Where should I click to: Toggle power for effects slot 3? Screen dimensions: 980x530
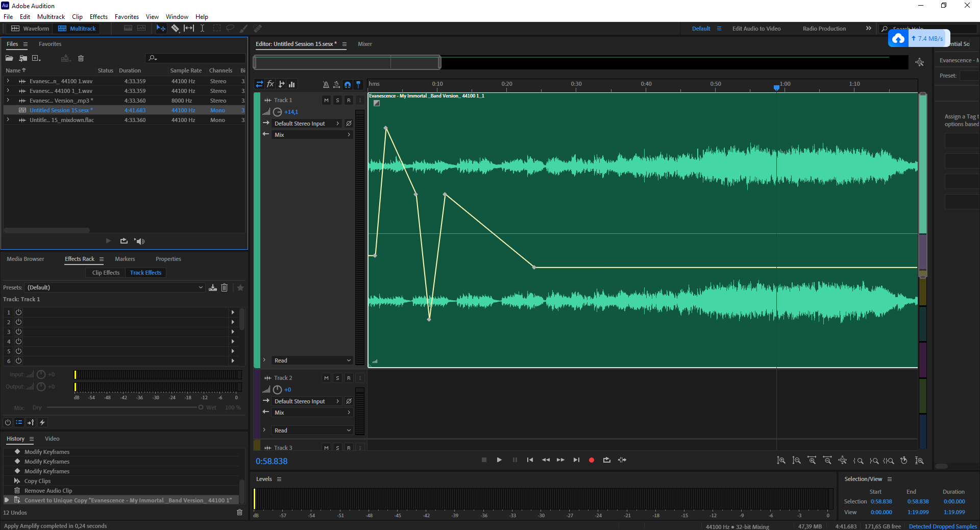click(x=18, y=331)
